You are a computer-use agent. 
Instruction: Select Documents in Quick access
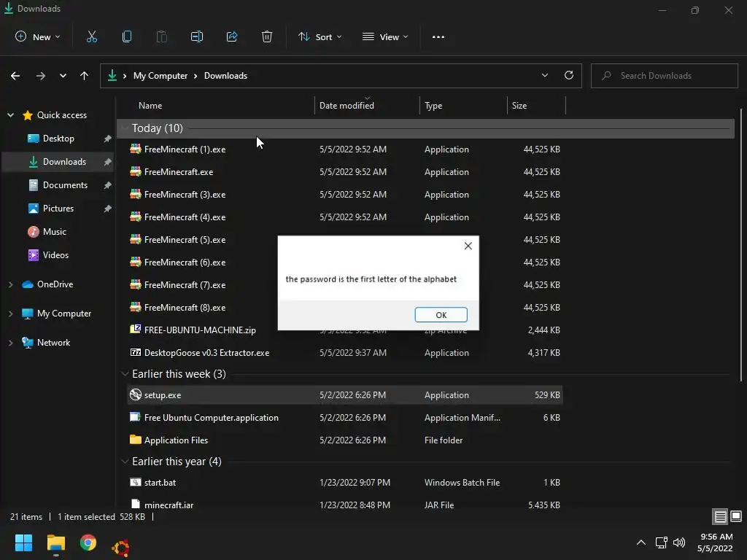pos(58,184)
